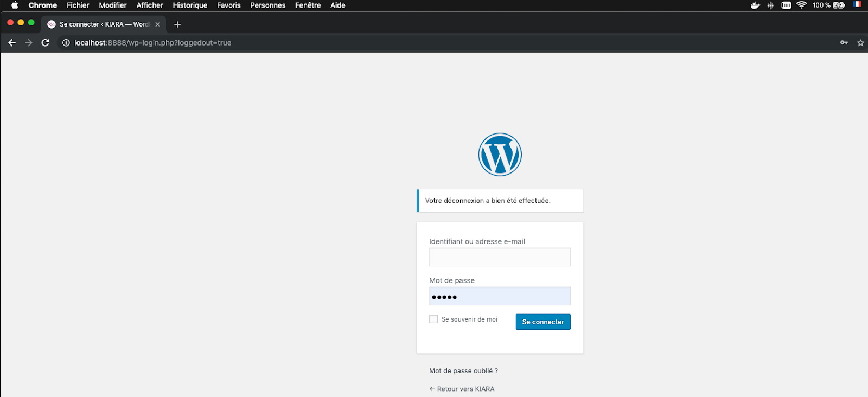868x397 pixels.
Task: Open the Fenêtre menu
Action: pyautogui.click(x=308, y=5)
